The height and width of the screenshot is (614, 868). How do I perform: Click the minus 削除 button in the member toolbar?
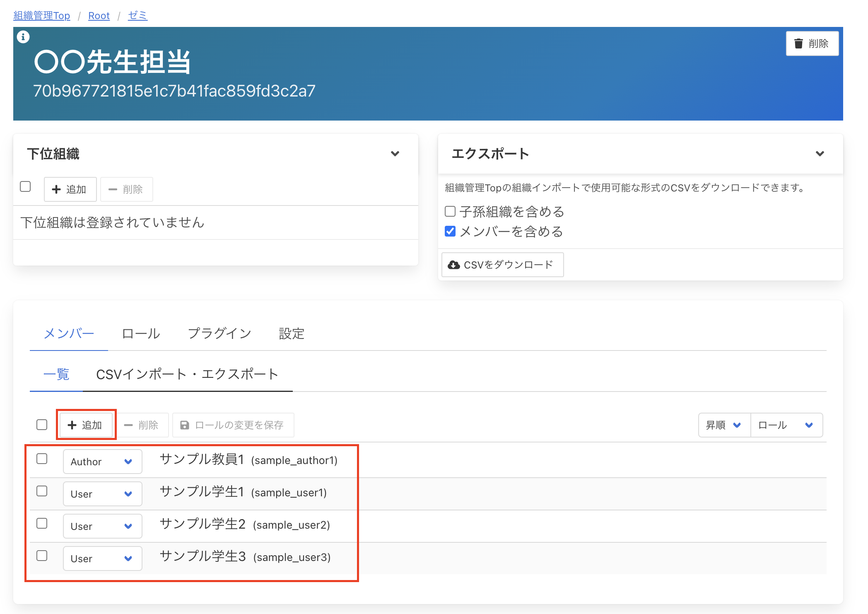(x=142, y=425)
